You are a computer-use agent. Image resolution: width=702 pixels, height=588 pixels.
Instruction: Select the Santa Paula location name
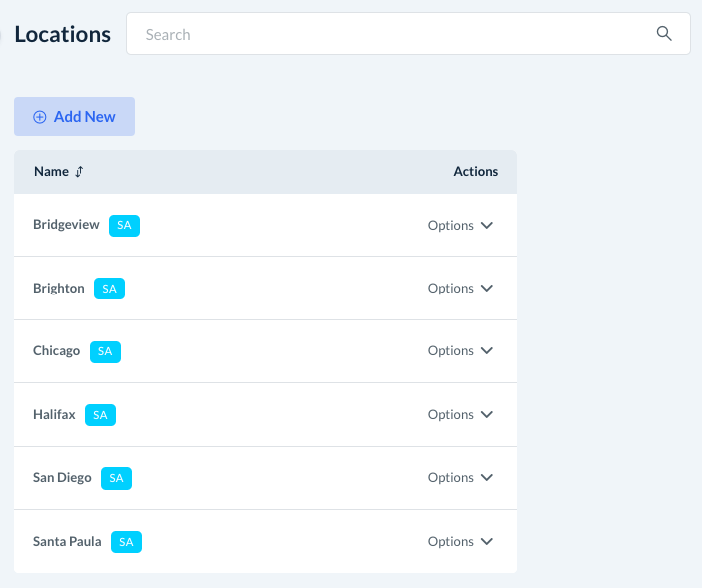pos(67,541)
